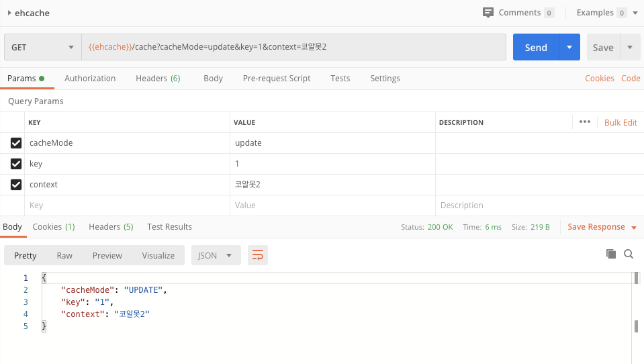
Task: Copy response body with the copy icon
Action: (610, 254)
